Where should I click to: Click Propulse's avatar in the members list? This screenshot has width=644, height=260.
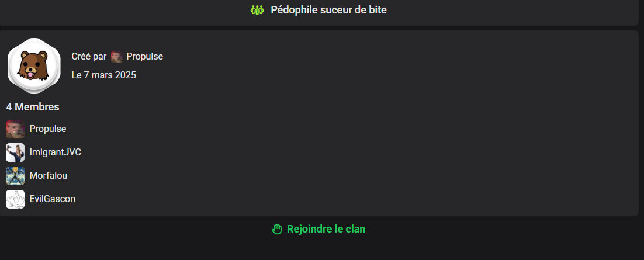point(15,129)
